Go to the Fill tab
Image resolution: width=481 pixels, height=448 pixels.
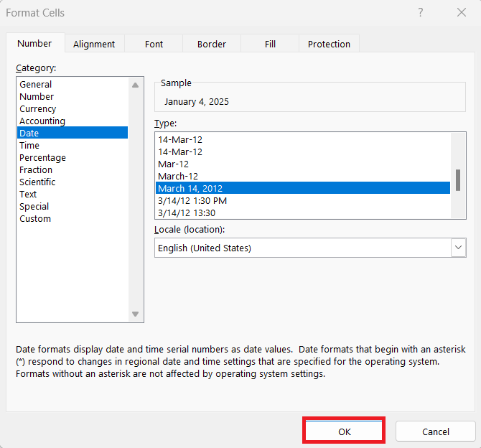[270, 45]
